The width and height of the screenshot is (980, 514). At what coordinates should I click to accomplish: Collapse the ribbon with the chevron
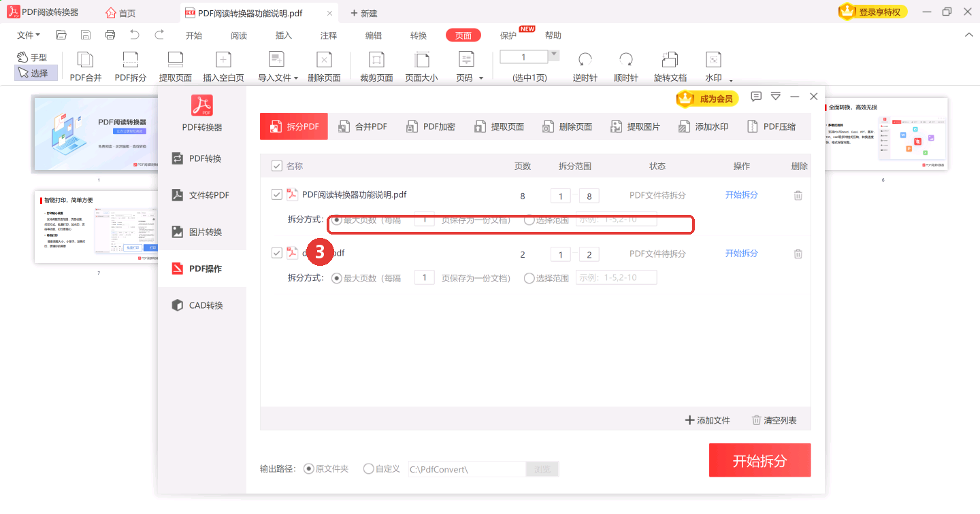[x=969, y=35]
